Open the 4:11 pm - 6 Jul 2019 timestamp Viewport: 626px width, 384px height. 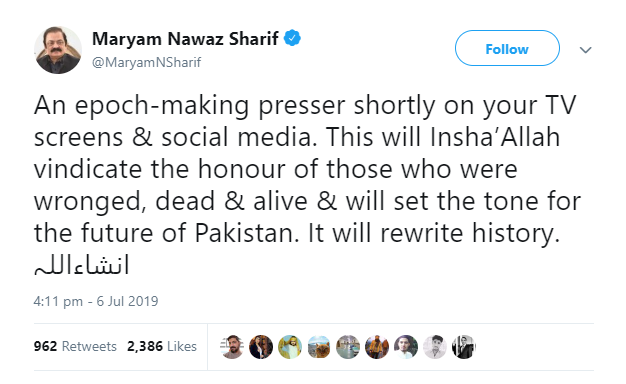click(96, 301)
